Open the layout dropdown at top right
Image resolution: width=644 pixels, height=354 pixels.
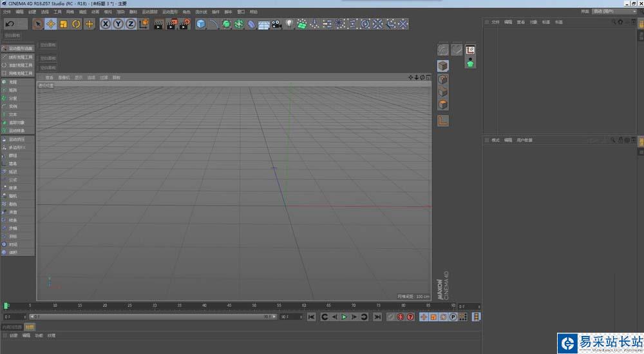tap(611, 12)
